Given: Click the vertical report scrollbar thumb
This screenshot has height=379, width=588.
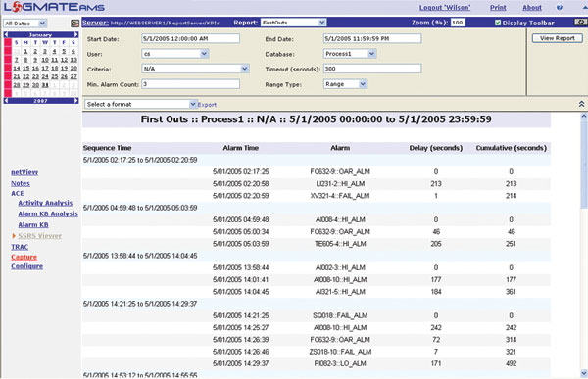Looking at the screenshot, I should [x=583, y=164].
